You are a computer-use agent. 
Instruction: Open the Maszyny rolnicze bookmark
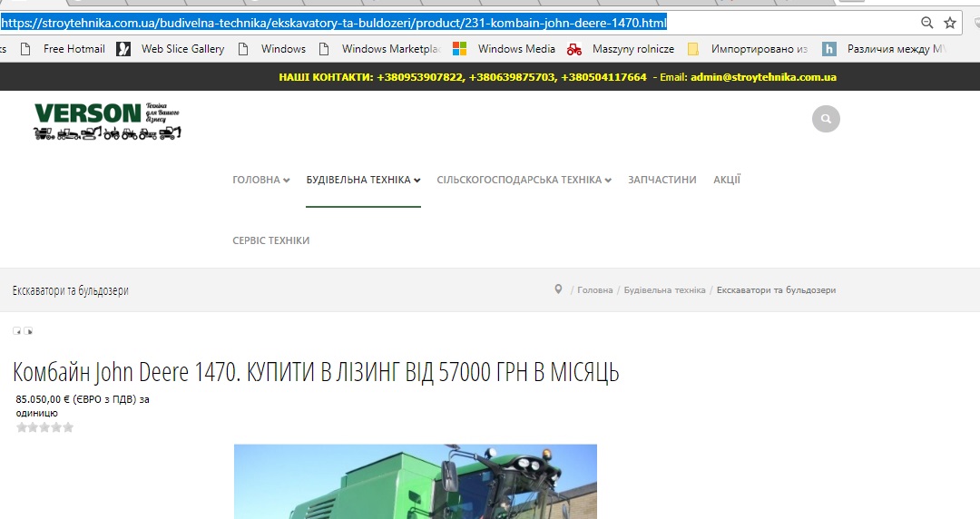(633, 49)
